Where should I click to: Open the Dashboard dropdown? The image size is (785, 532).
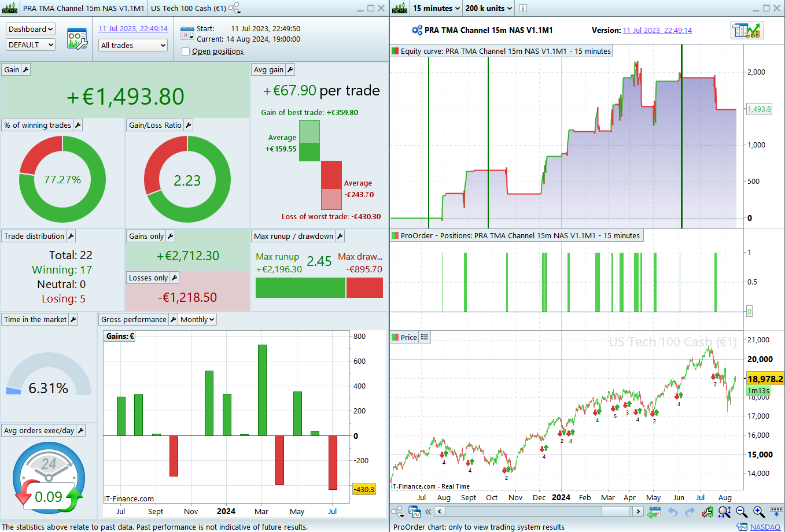pyautogui.click(x=31, y=29)
